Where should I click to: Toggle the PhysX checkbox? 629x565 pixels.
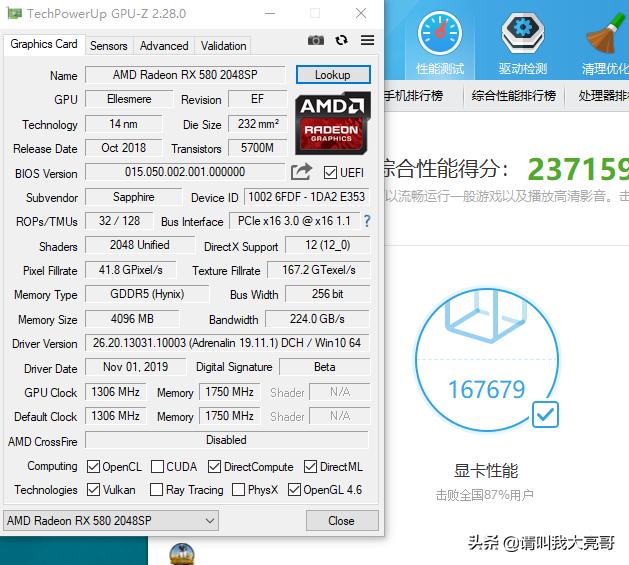[x=238, y=490]
